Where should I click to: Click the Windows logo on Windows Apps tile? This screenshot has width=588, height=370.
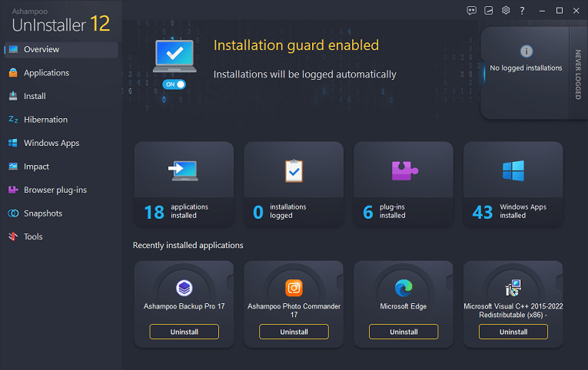click(x=513, y=170)
